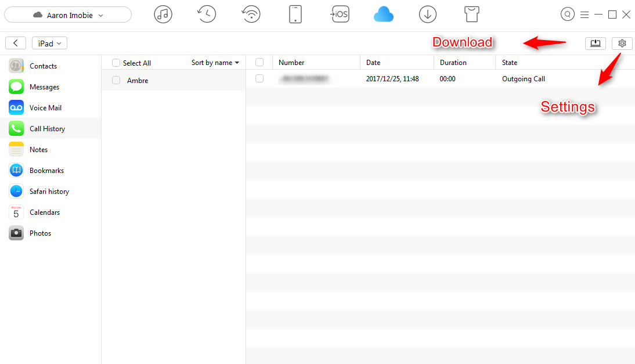Expand the Aaron Imobie account dropdown

(x=68, y=14)
